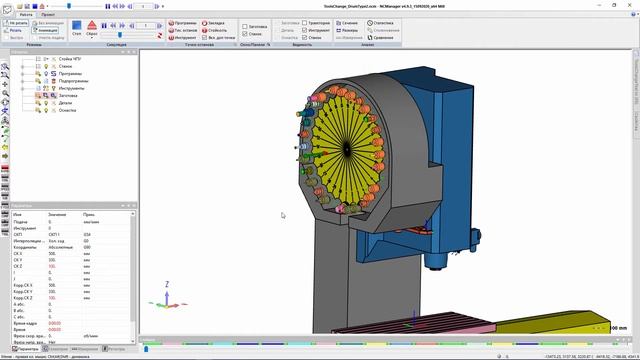The image size is (640, 360).
Task: Open the Регистры bottom tab
Action: click(x=114, y=349)
